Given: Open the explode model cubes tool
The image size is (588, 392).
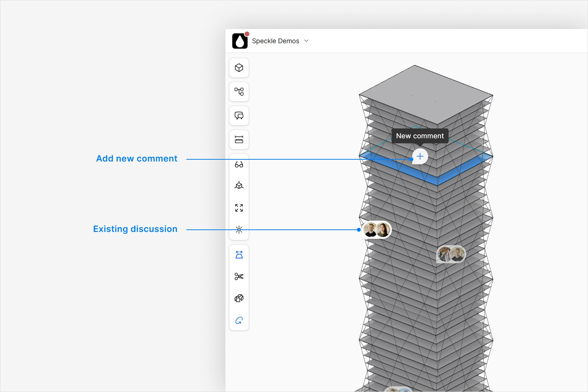Looking at the screenshot, I should (239, 298).
